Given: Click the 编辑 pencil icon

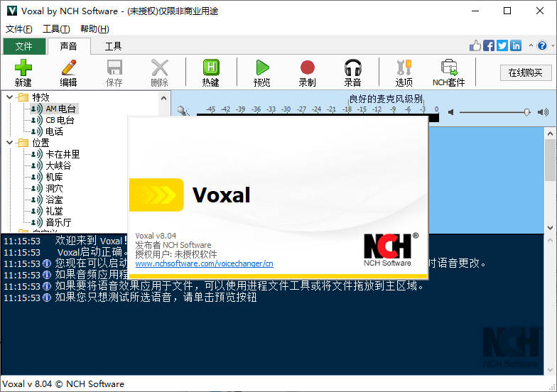Looking at the screenshot, I should pos(68,67).
